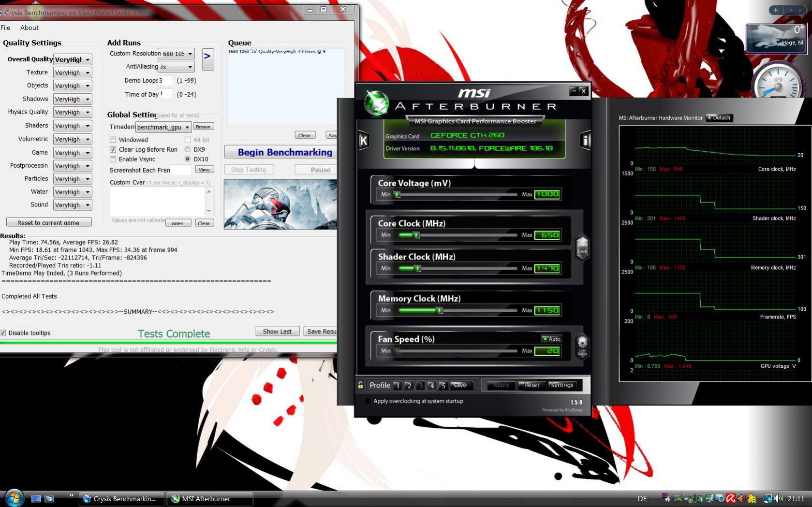Open the network tray icon
812x507 pixels.
(x=768, y=498)
